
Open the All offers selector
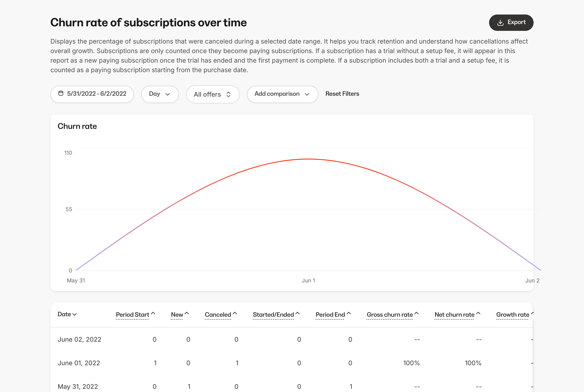click(x=213, y=94)
